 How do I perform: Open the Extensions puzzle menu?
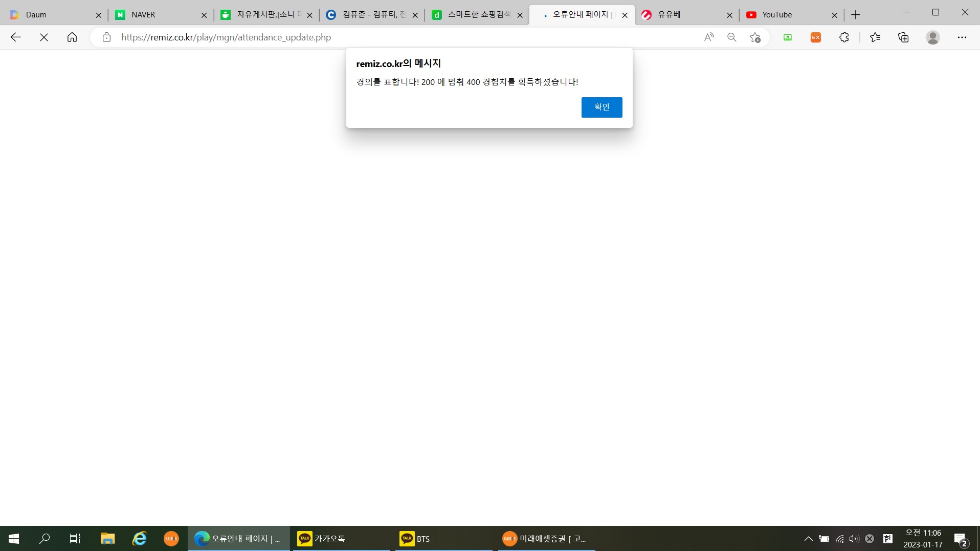click(844, 37)
